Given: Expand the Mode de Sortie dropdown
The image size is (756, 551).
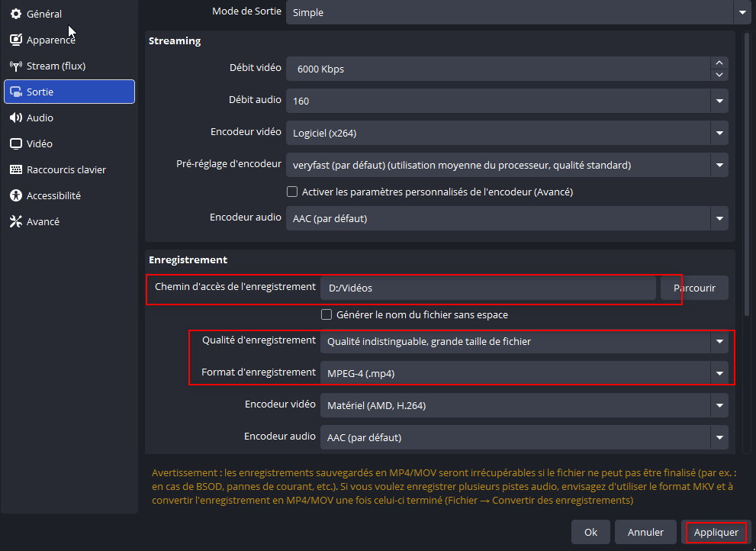Looking at the screenshot, I should point(742,13).
